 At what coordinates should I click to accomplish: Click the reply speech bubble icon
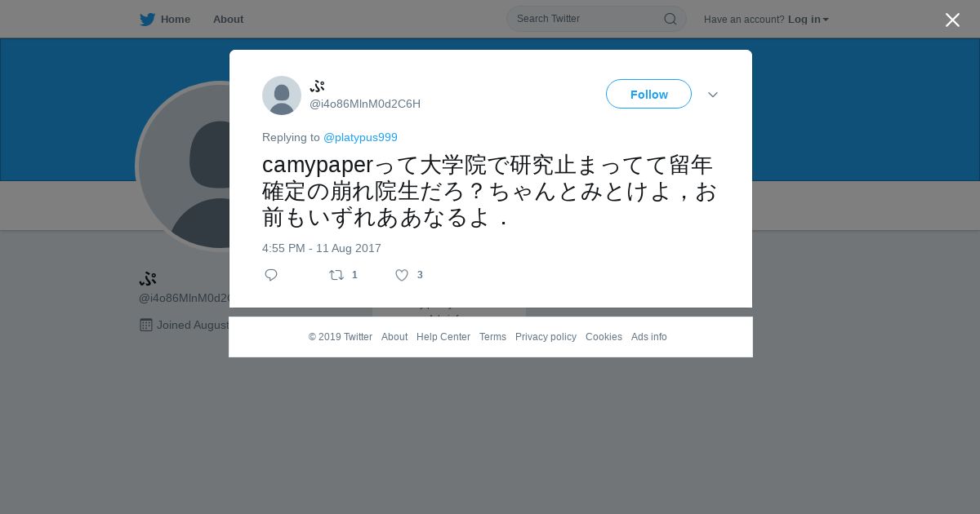(271, 275)
